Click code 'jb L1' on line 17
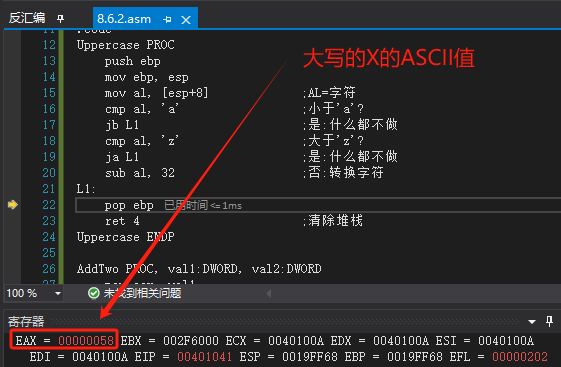Screen dimensions: 561x367 coord(122,125)
